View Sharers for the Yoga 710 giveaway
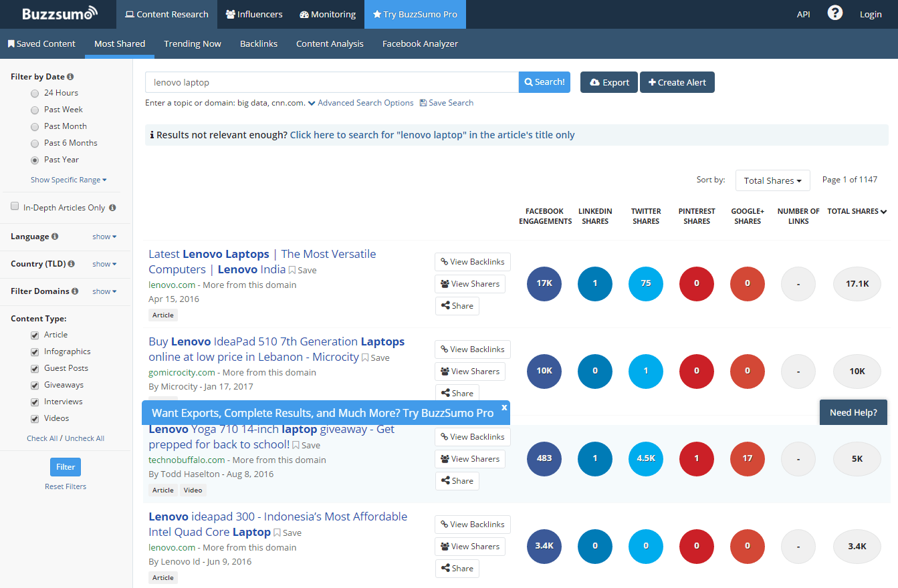898x588 pixels. pos(470,459)
